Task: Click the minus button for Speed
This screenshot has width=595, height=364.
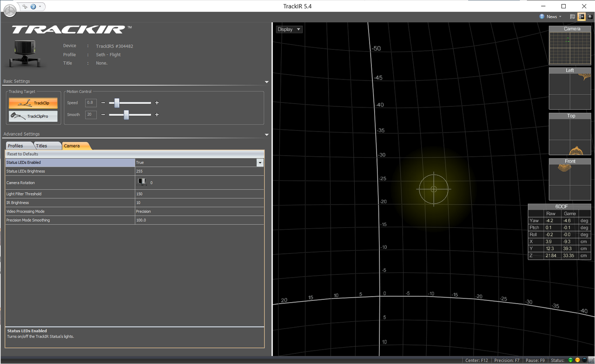Action: pyautogui.click(x=103, y=103)
